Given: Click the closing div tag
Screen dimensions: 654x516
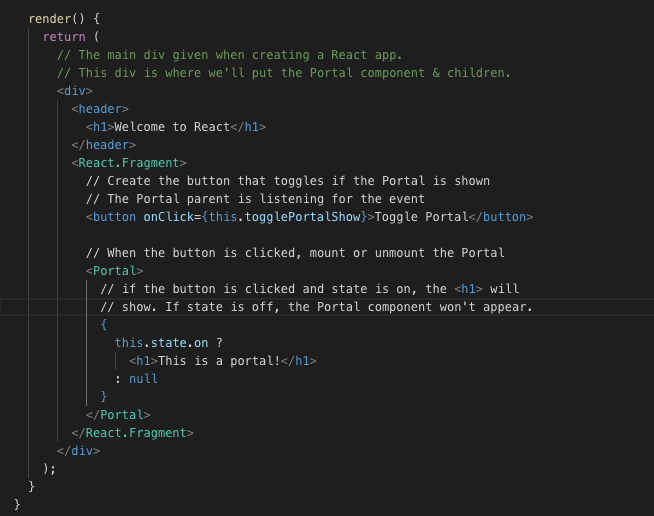Looking at the screenshot, I should tap(78, 451).
